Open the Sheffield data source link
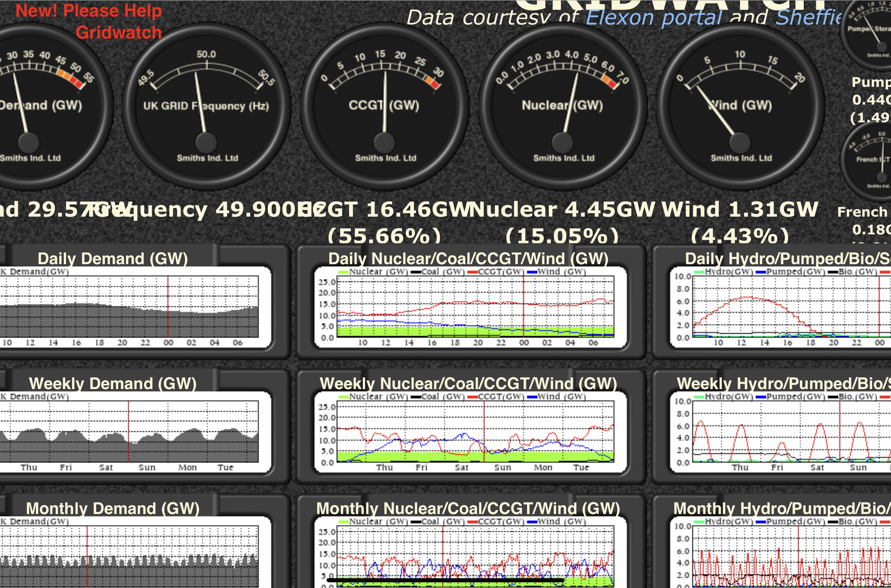The width and height of the screenshot is (891, 588). pos(809,17)
